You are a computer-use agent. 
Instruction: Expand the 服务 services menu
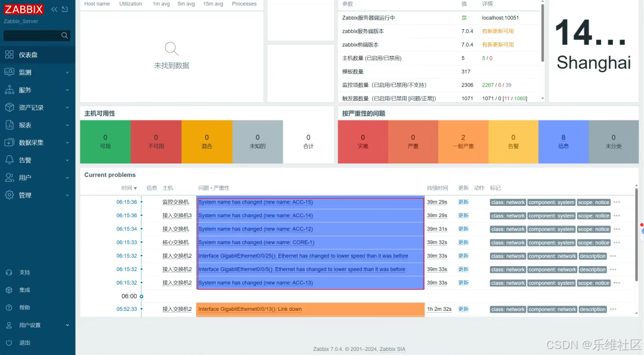38,90
